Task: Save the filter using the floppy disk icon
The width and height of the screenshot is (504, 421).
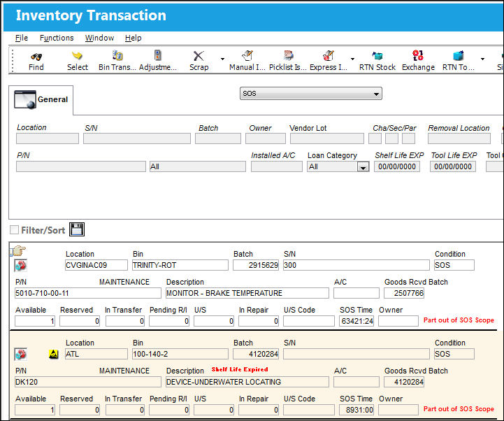Action: pyautogui.click(x=77, y=229)
